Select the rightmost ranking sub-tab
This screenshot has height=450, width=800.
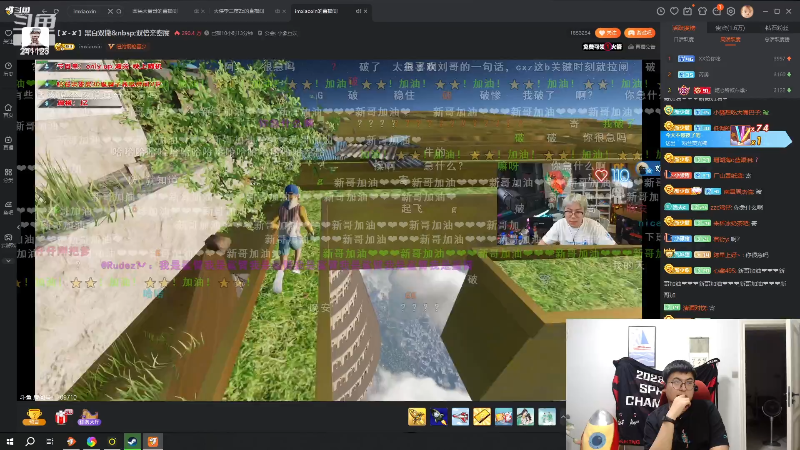click(777, 39)
